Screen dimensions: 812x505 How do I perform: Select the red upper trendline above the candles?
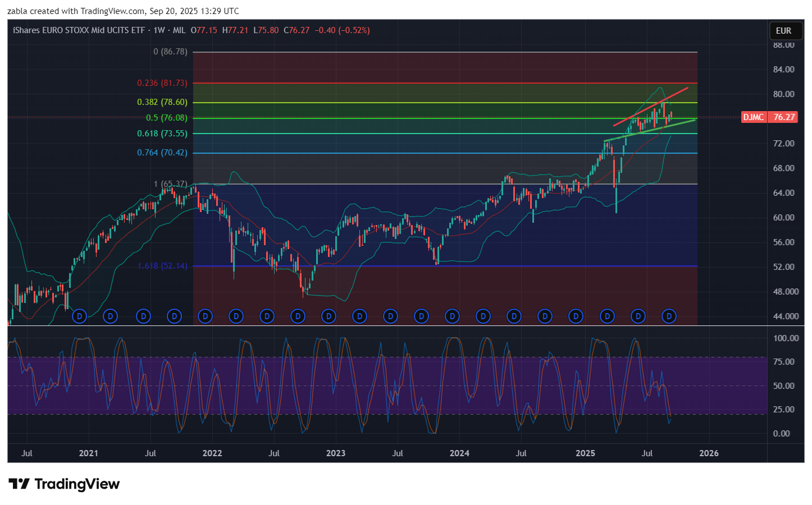pyautogui.click(x=651, y=106)
